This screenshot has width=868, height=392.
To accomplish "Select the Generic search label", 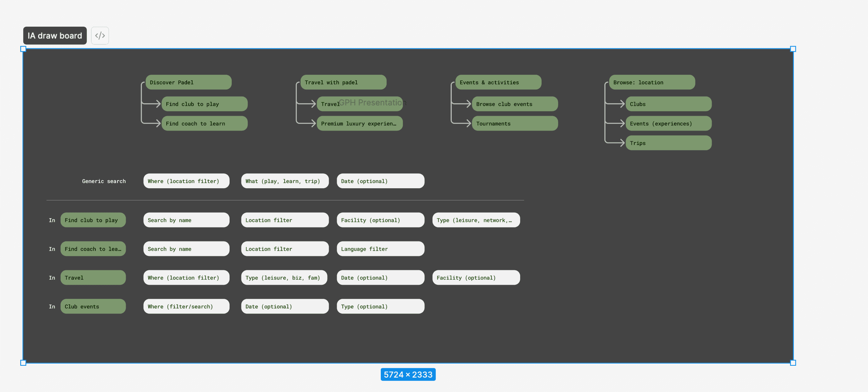I will (x=104, y=181).
